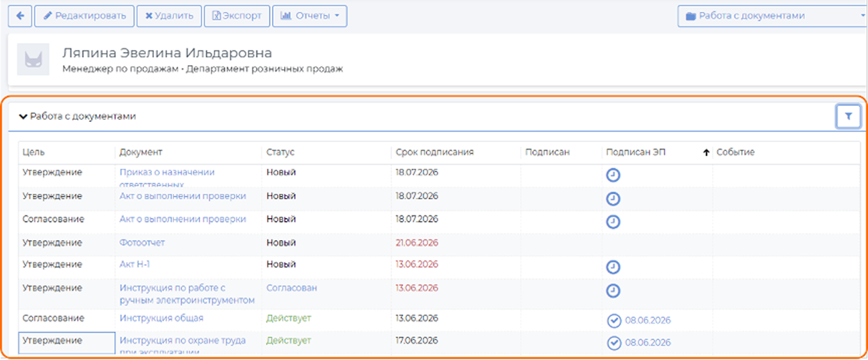This screenshot has height=360, width=868.
Task: Click the Экспорт button
Action: coord(236,16)
